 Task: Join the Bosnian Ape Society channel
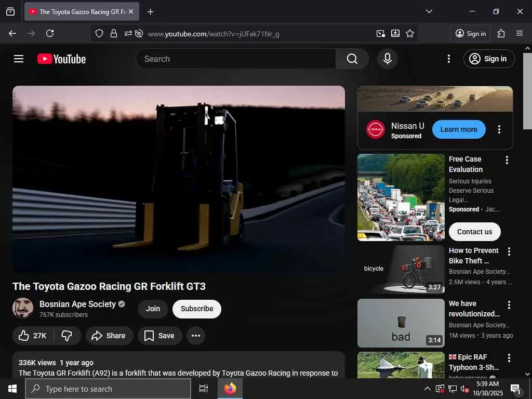click(x=153, y=309)
